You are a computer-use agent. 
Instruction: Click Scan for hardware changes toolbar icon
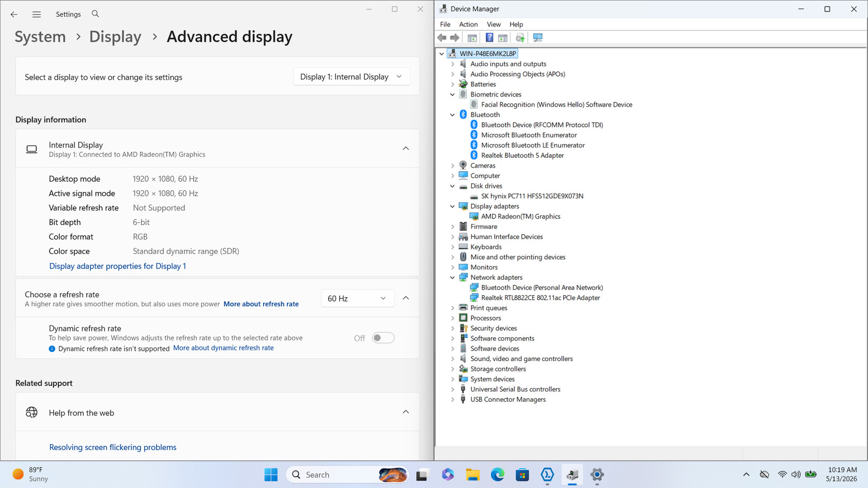pyautogui.click(x=538, y=37)
